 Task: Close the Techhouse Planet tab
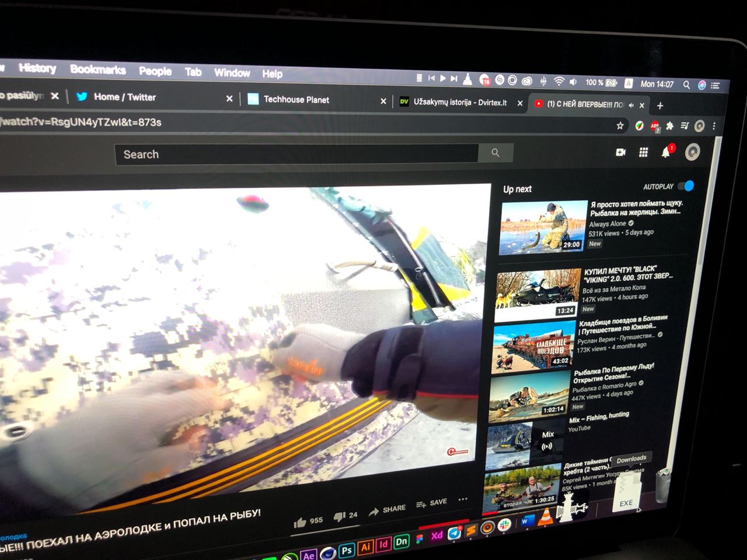383,101
